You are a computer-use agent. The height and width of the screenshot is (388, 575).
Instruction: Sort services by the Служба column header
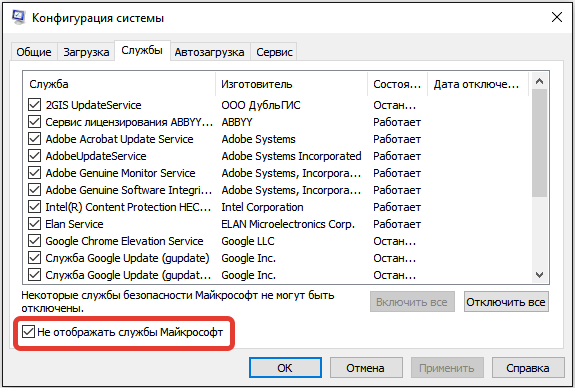(120, 84)
